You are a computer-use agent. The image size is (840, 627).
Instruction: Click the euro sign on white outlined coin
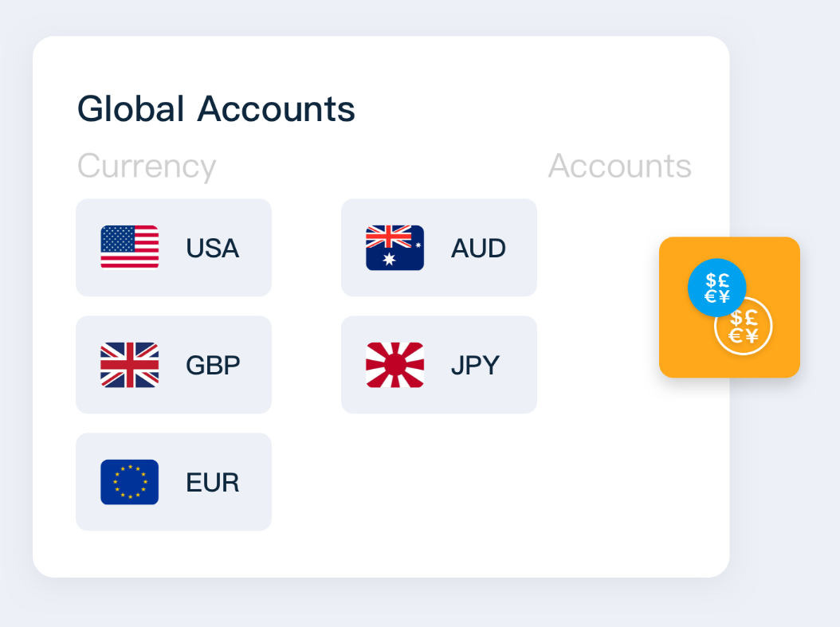tap(736, 335)
